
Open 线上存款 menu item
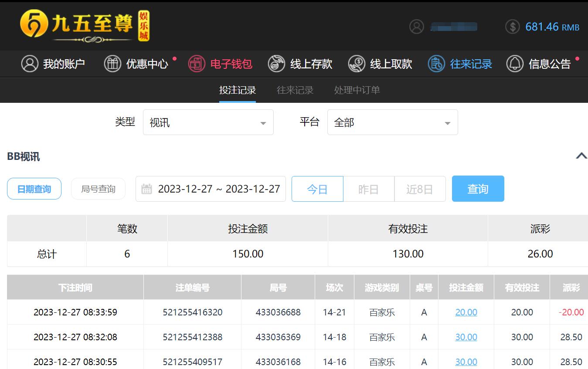tap(300, 64)
